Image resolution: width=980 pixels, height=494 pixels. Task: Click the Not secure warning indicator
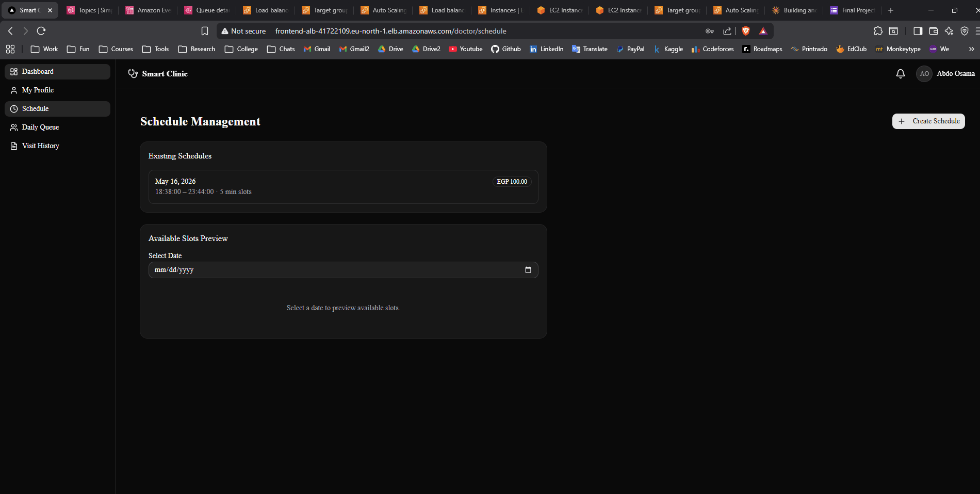click(243, 31)
